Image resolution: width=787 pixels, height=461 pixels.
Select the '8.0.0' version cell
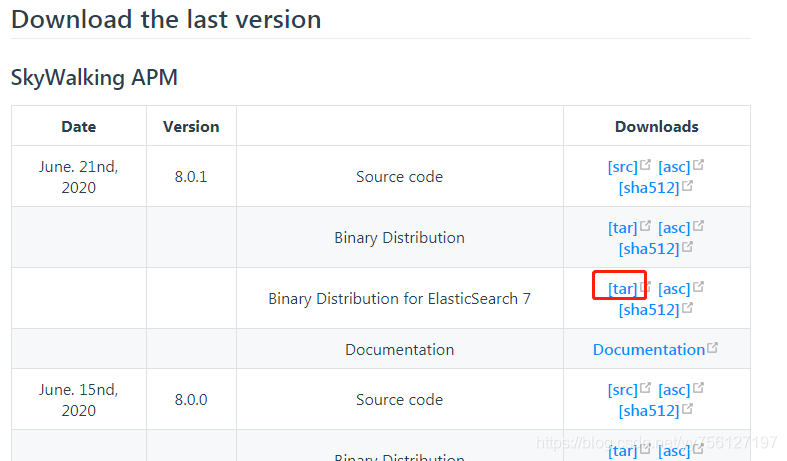tap(191, 400)
